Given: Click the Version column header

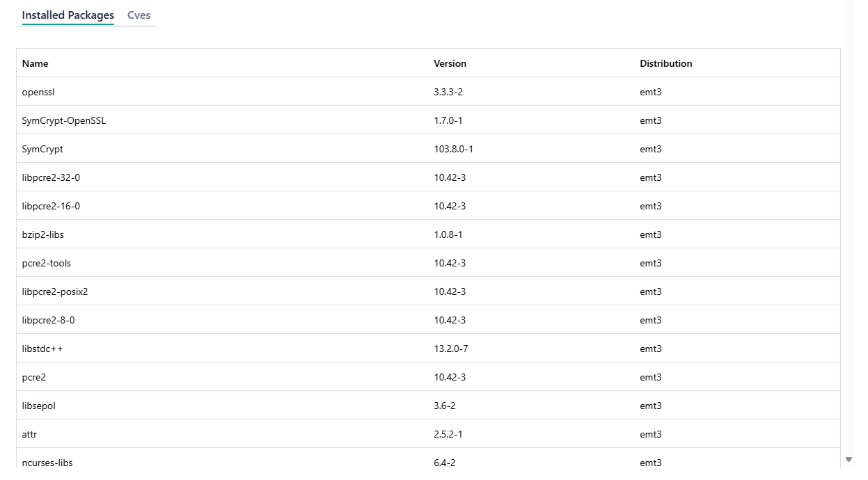Looking at the screenshot, I should point(450,63).
